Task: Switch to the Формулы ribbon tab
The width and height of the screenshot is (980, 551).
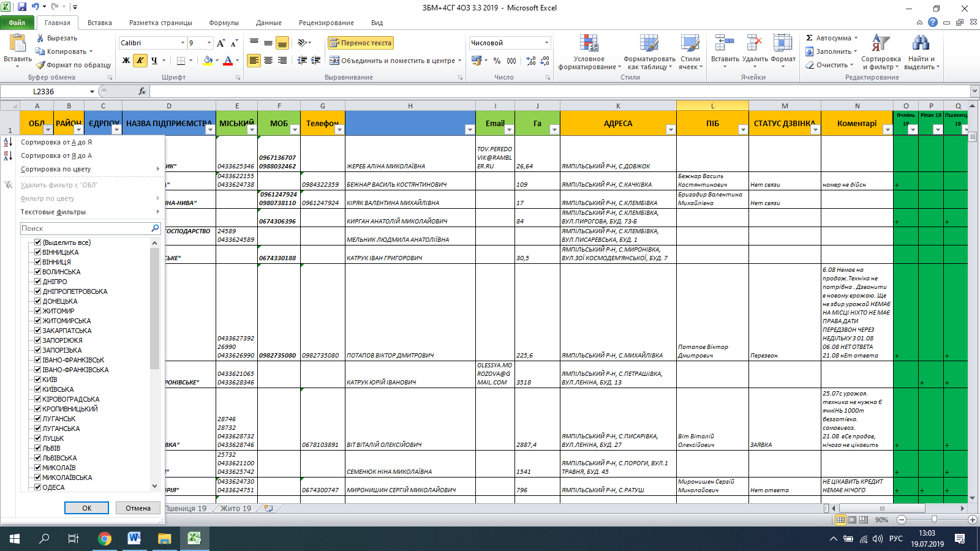Action: click(x=224, y=23)
